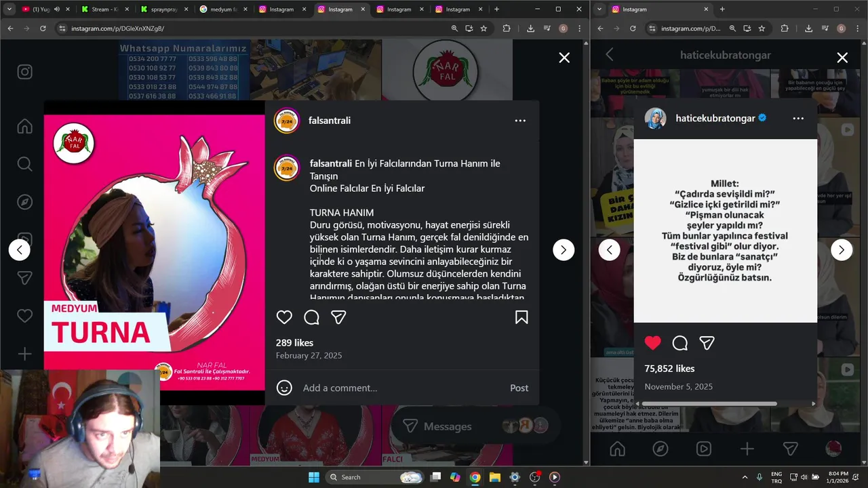The height and width of the screenshot is (488, 868).
Task: Open comments on haticekubratongar post
Action: coord(679,343)
